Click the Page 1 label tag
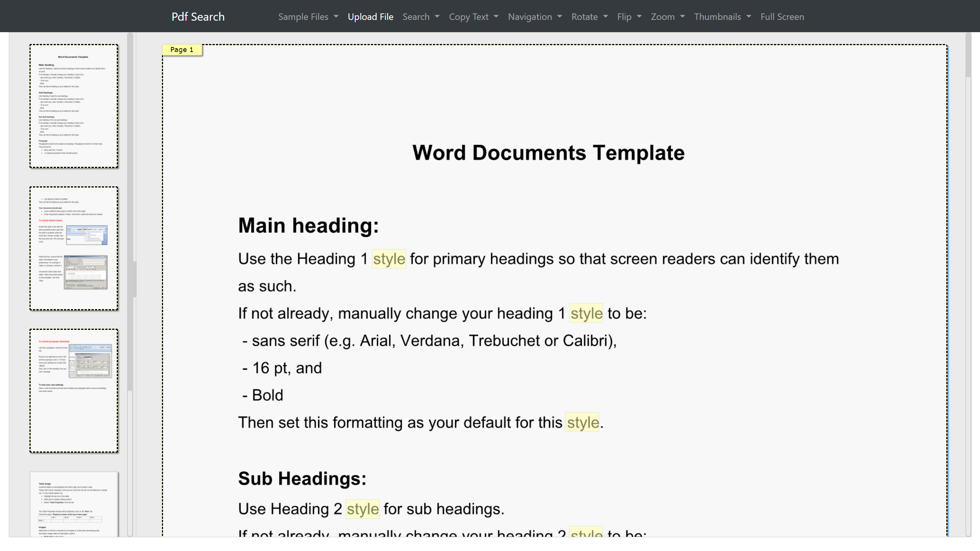The width and height of the screenshot is (980, 551). (x=182, y=50)
